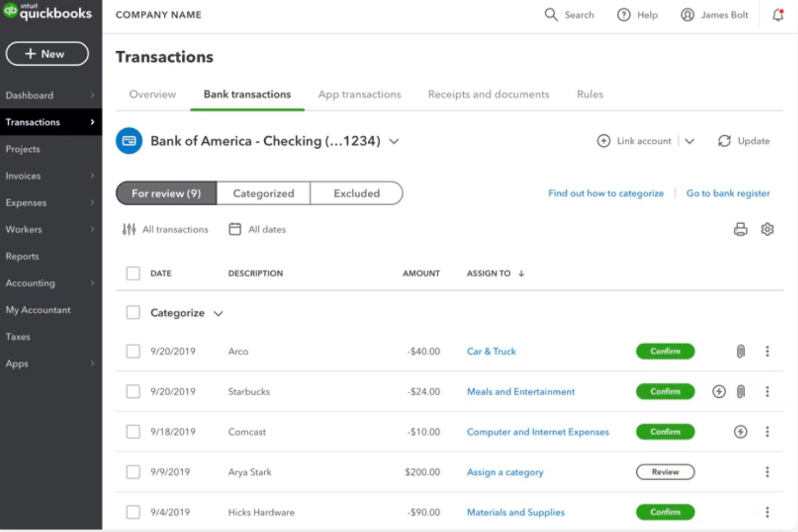Switch to the Receipts and documents tab
The image size is (798, 532).
488,94
